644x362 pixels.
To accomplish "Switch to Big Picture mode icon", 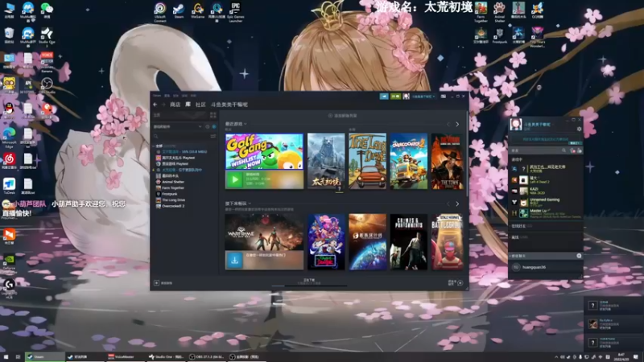I will coord(444,97).
